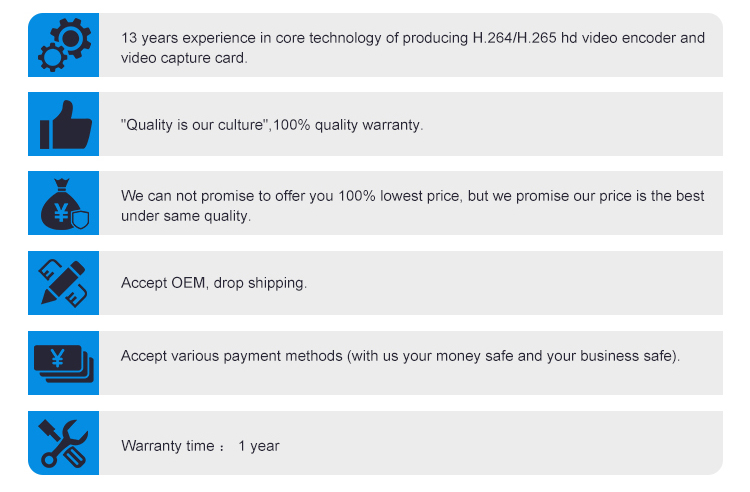Click the gears core technology icon
This screenshot has height=492, width=750.
coord(64,45)
